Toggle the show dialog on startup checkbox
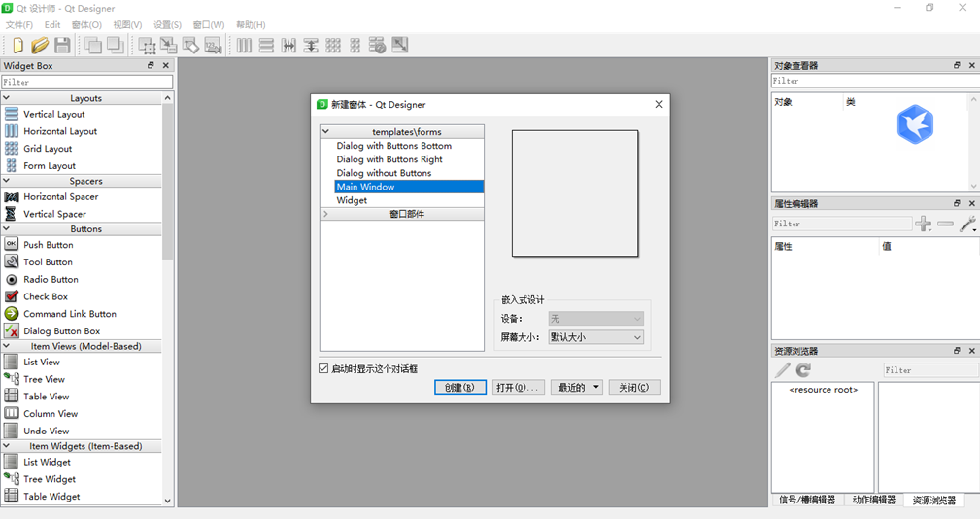The height and width of the screenshot is (519, 980). 323,368
